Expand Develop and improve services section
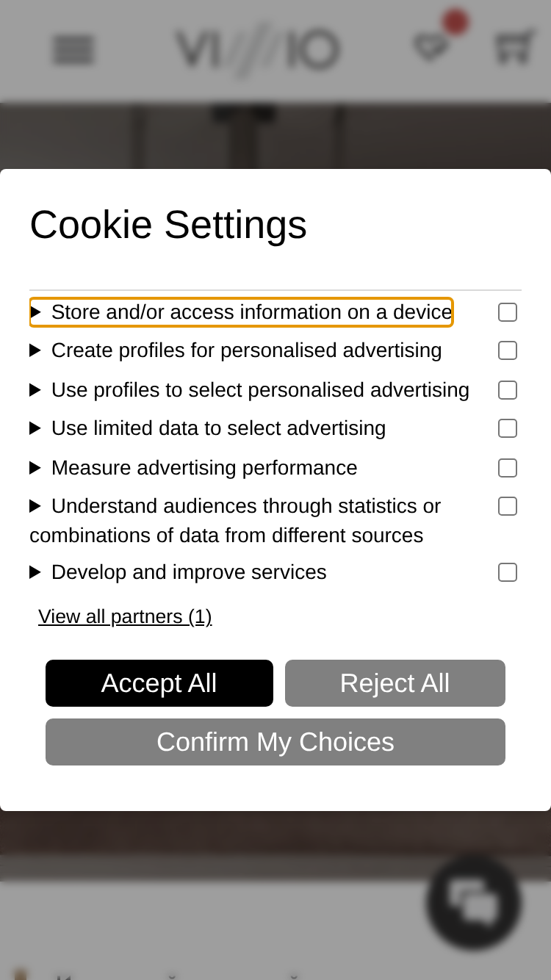This screenshot has width=551, height=980. pos(178,572)
